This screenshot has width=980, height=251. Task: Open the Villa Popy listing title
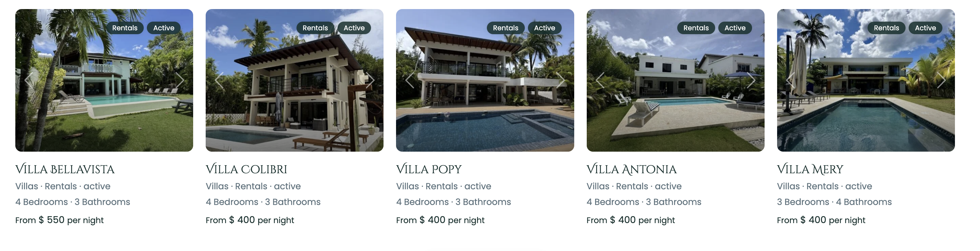(429, 169)
